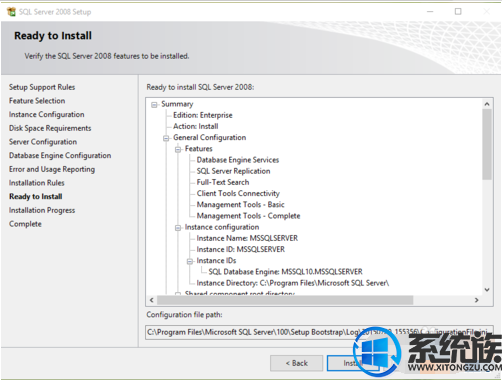
Task: Minimize the SQL Server Setup window
Action: 430,12
